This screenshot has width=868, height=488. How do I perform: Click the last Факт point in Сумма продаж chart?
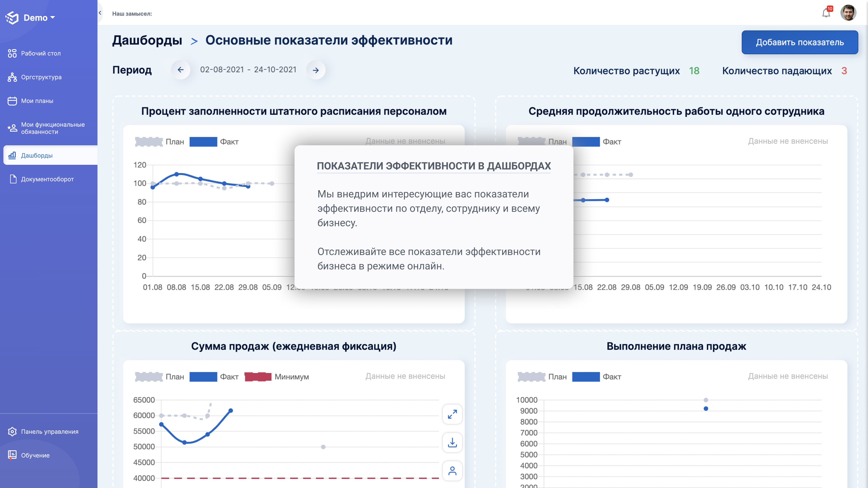coord(231,410)
